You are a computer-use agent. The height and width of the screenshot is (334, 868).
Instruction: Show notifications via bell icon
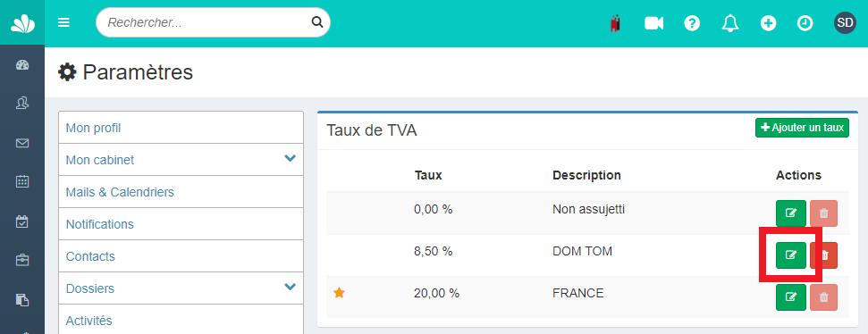coord(730,23)
